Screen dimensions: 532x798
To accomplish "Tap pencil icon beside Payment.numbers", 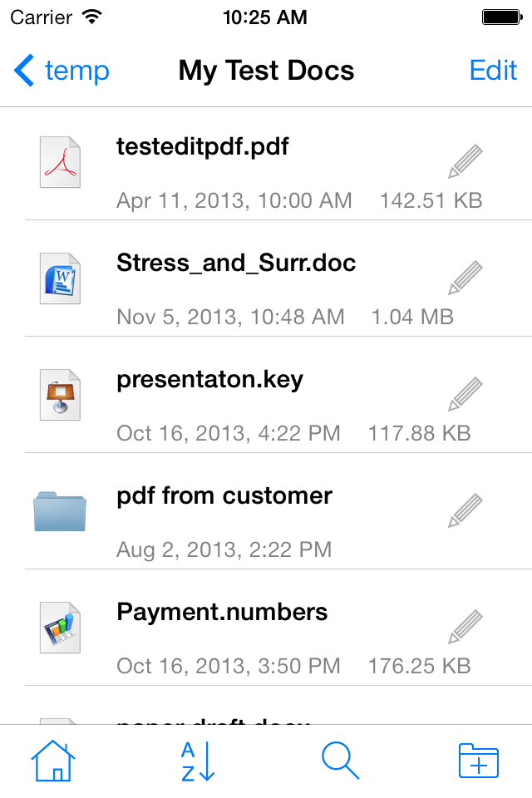I will click(465, 627).
